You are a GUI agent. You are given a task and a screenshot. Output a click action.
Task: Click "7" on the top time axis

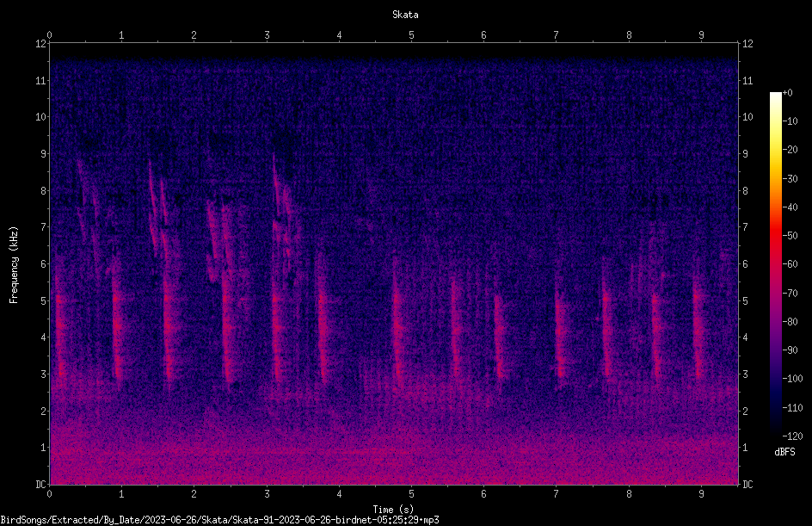pos(557,35)
